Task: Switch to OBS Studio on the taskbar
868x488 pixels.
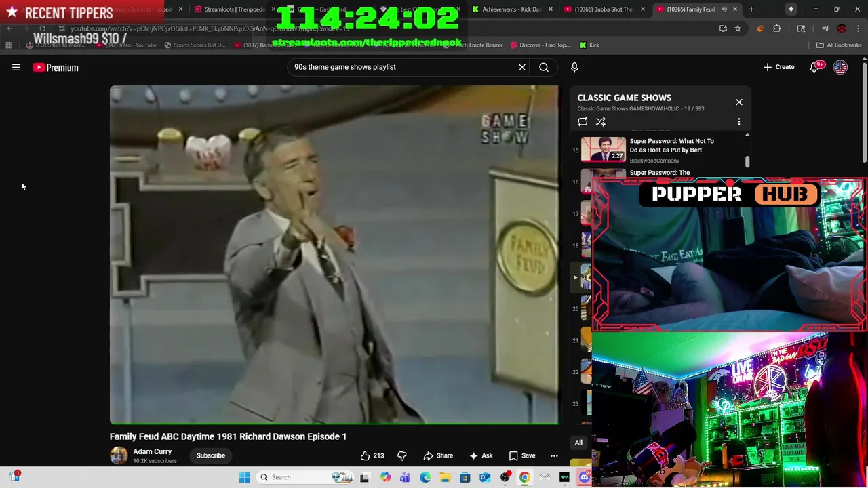Action: (x=505, y=477)
